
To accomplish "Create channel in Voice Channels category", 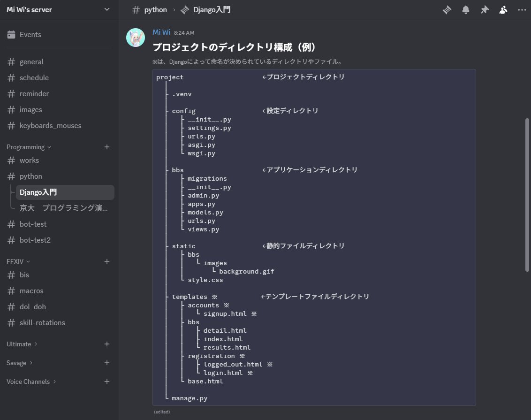I will pyautogui.click(x=106, y=382).
